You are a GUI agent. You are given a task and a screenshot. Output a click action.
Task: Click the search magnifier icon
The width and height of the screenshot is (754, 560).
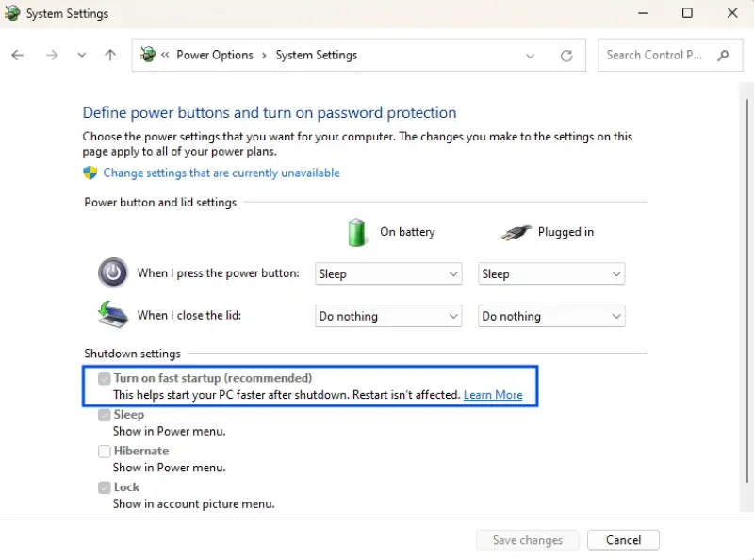pyautogui.click(x=722, y=55)
